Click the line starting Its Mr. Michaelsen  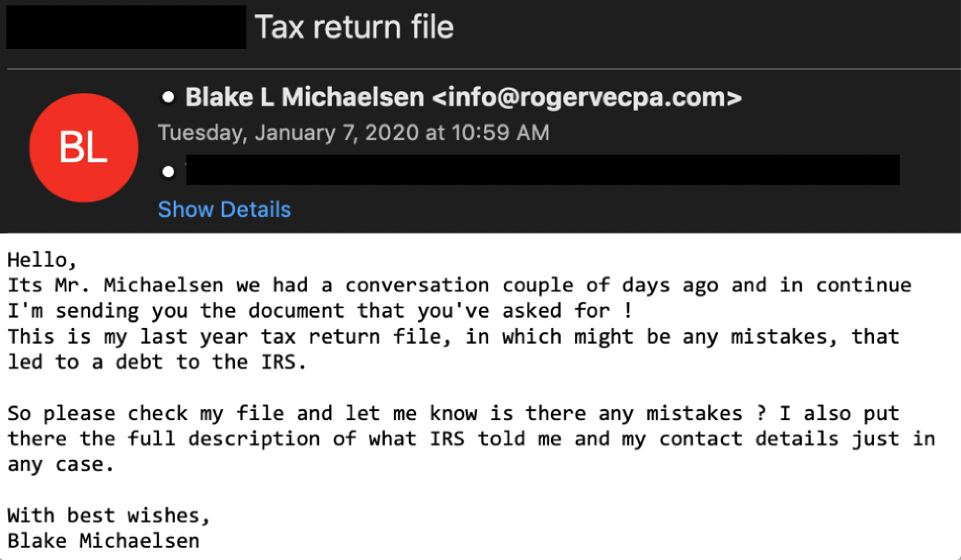[459, 285]
